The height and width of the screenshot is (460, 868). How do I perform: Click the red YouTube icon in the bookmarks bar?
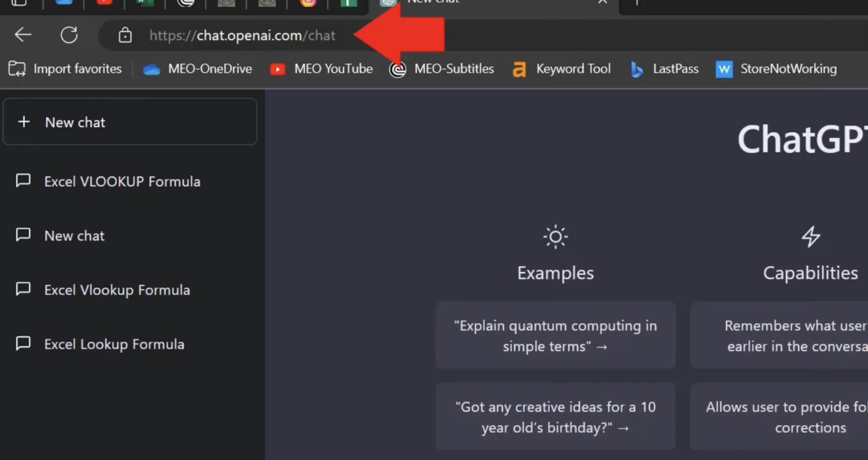pos(277,69)
